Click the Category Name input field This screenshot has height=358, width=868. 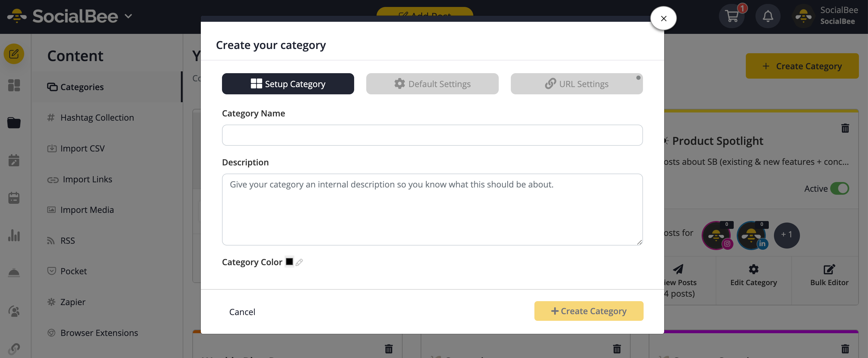click(x=432, y=135)
